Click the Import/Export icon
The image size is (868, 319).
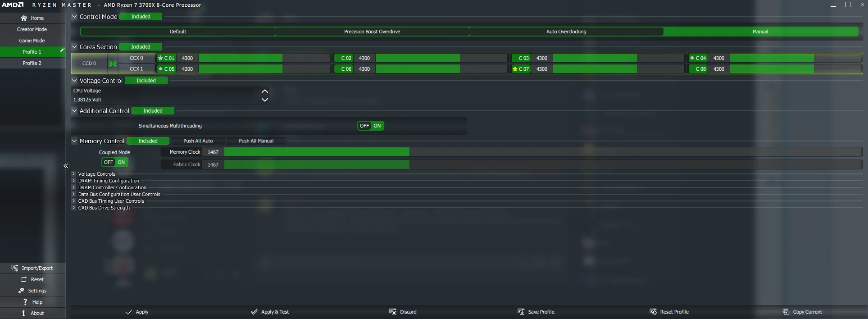[x=15, y=268]
